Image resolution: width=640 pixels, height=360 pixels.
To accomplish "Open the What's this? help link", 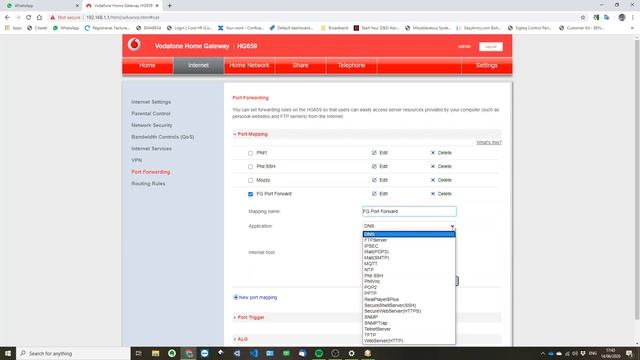I will (x=489, y=142).
